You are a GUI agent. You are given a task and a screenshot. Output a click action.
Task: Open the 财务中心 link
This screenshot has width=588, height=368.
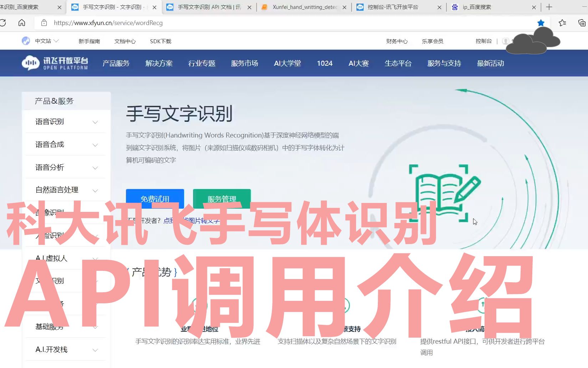pyautogui.click(x=397, y=41)
